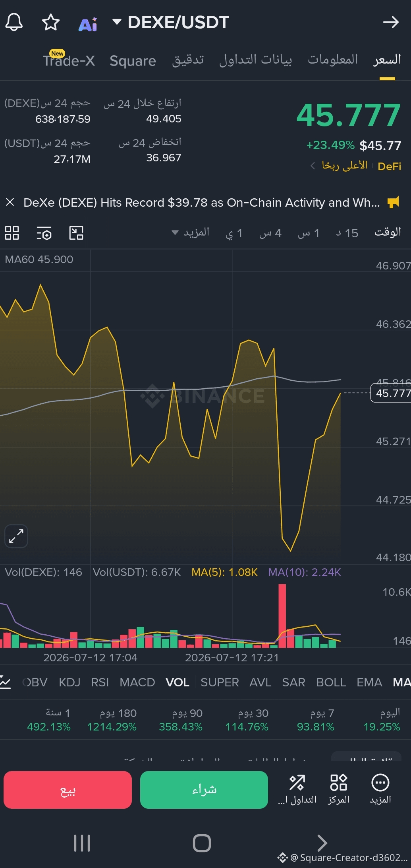
Task: Tap the 7 يوم 93.81% performance
Action: coord(316,720)
